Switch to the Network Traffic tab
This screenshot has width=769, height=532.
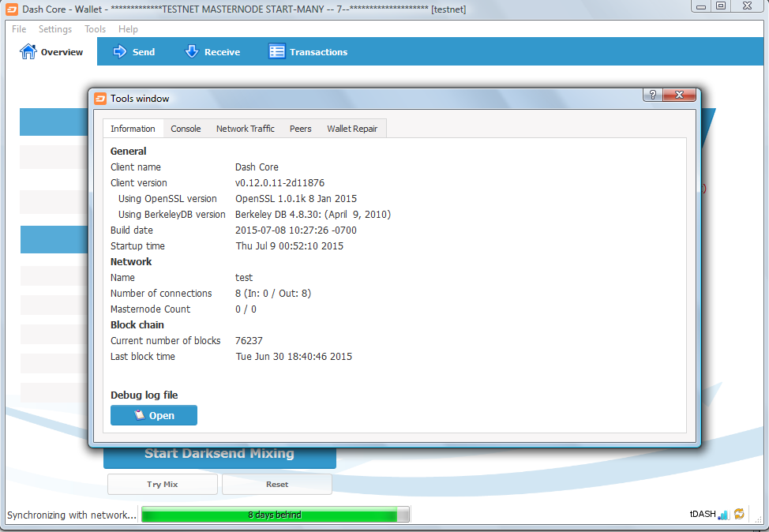pyautogui.click(x=246, y=129)
